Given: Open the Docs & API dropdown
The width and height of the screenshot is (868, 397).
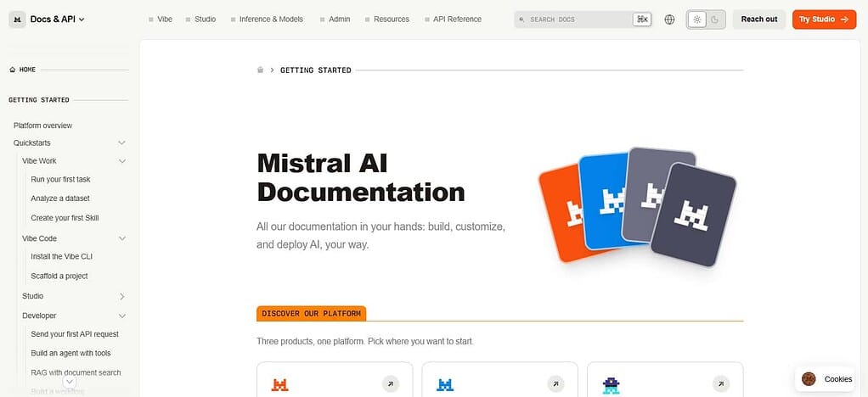Looking at the screenshot, I should (58, 20).
